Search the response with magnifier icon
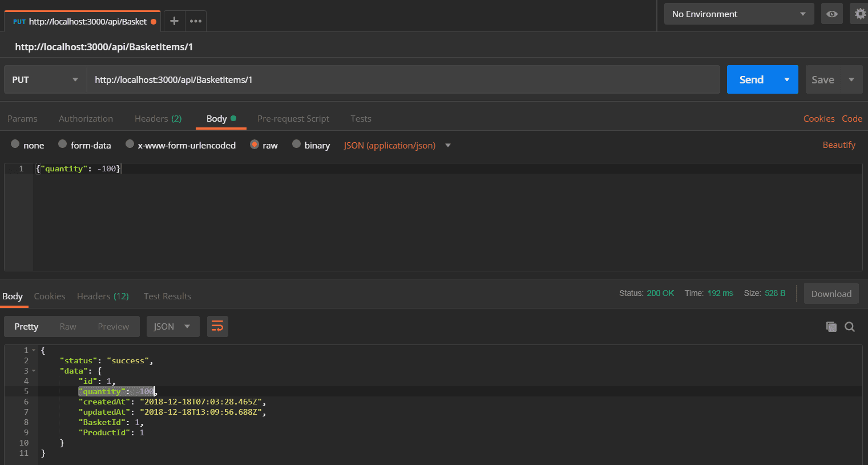This screenshot has width=868, height=465. (x=850, y=327)
